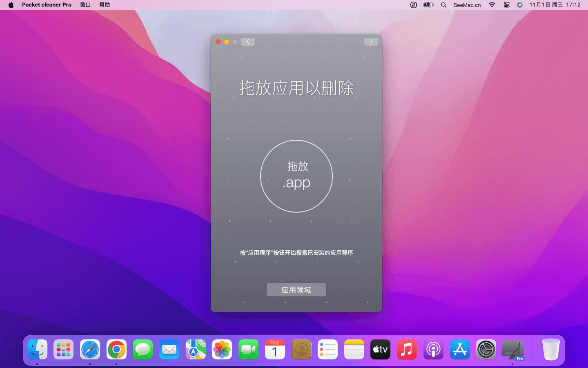This screenshot has width=588, height=368.
Task: Click the circular 拖放 .app drop zone
Action: 296,176
